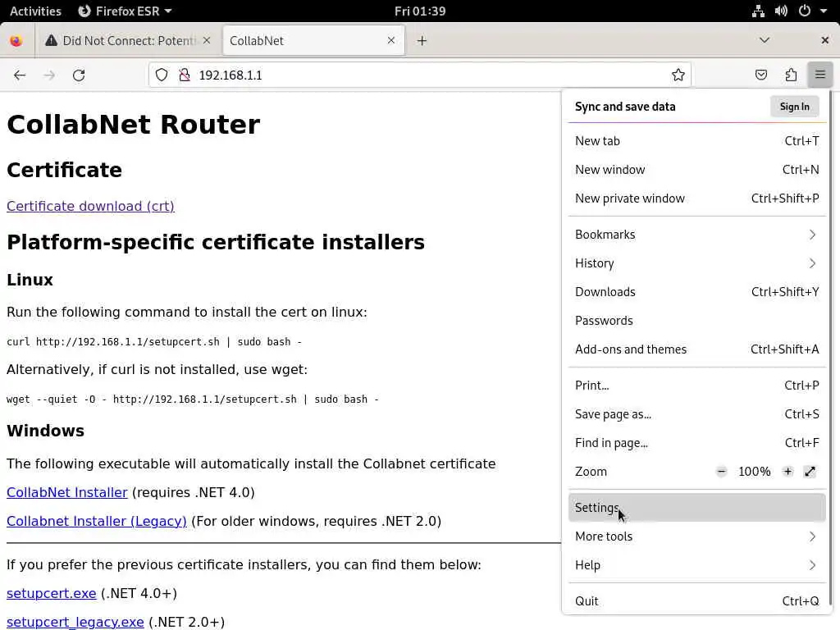Open the system menu dropdown arrow

(824, 11)
